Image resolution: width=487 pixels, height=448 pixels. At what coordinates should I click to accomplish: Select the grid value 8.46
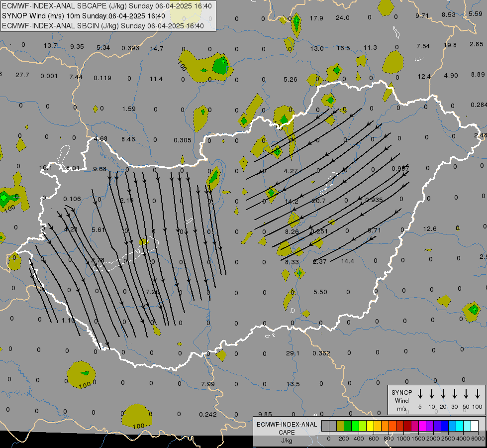[x=128, y=139]
